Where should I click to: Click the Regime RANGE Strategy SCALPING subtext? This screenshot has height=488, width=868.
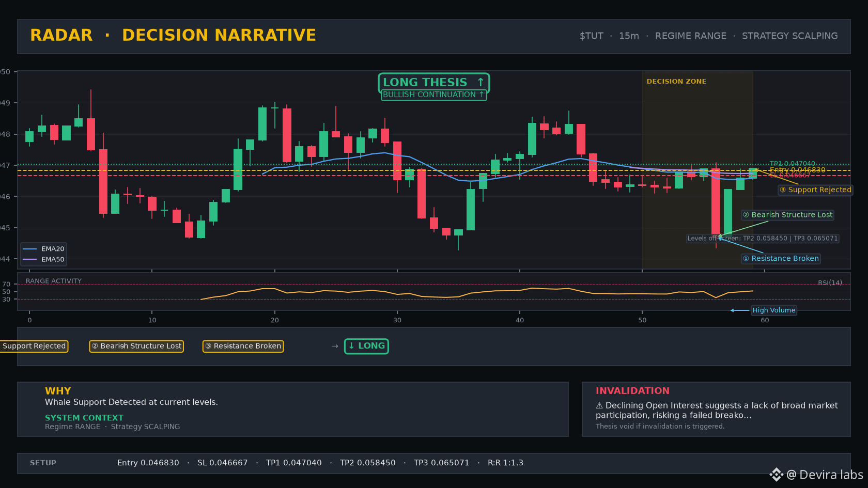pos(113,427)
